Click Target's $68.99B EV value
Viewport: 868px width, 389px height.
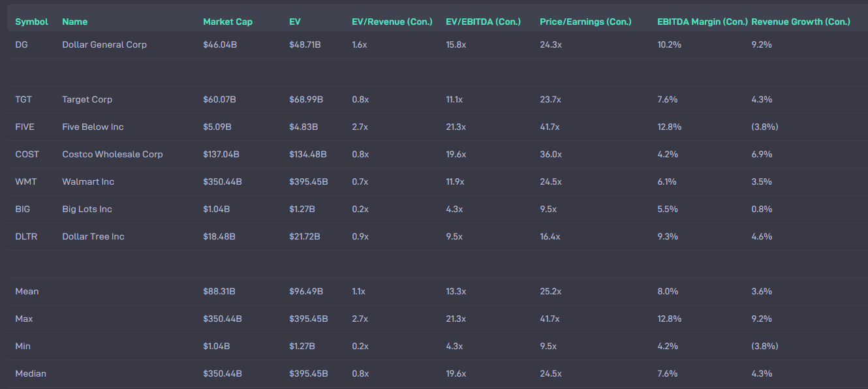pos(306,99)
